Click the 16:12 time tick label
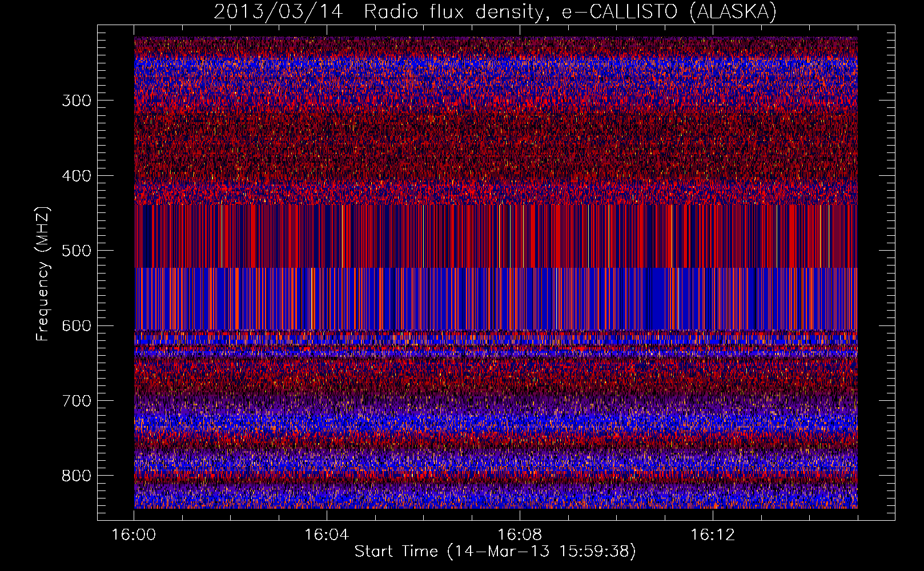 713,535
